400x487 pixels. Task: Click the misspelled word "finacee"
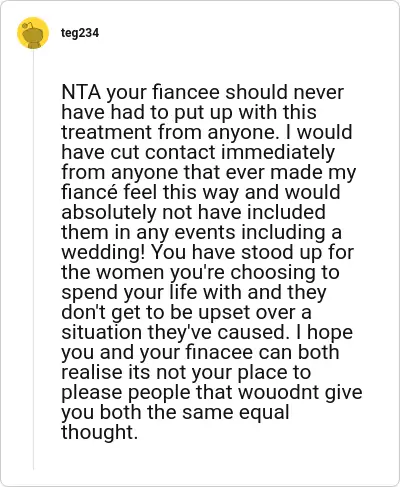click(x=219, y=353)
